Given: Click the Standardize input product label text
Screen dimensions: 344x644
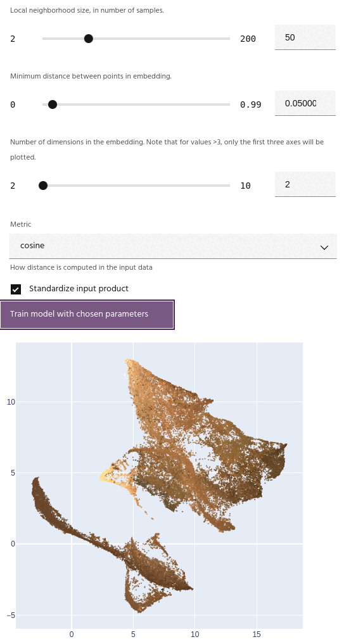Looking at the screenshot, I should tap(79, 289).
